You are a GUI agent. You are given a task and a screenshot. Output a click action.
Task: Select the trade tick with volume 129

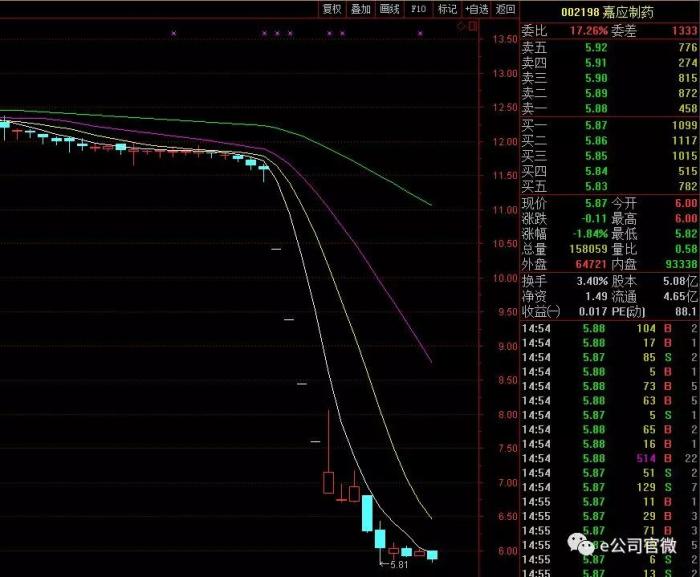[610, 487]
